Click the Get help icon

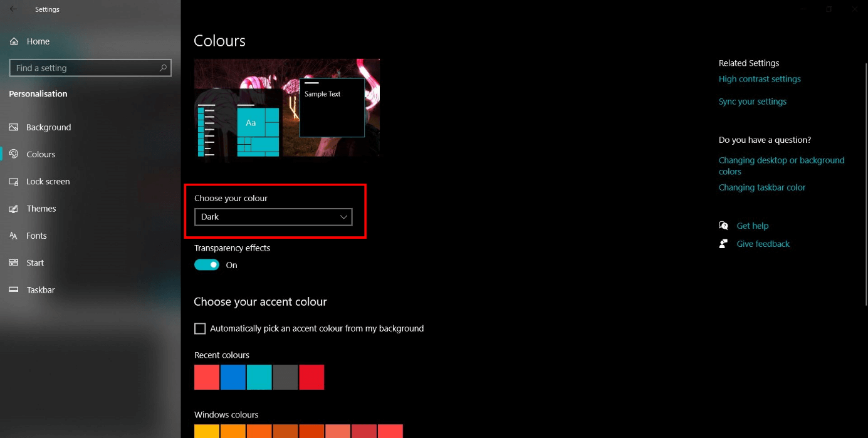click(x=723, y=225)
